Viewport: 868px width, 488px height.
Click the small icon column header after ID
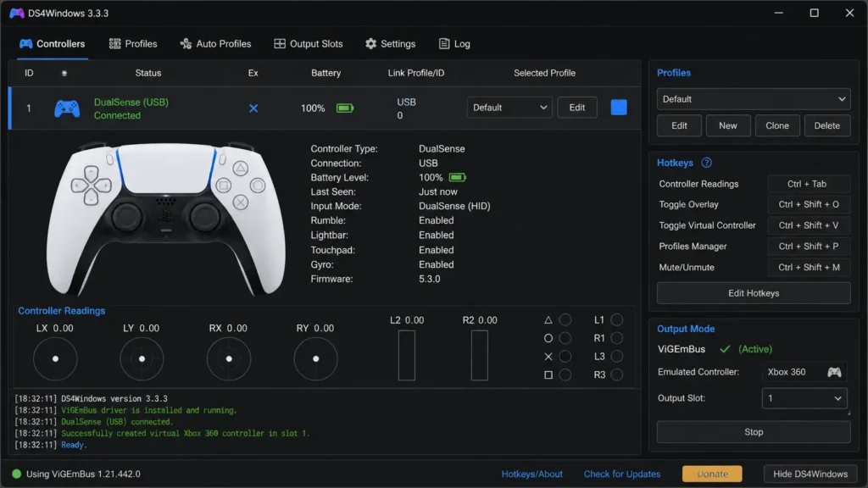pyautogui.click(x=64, y=73)
